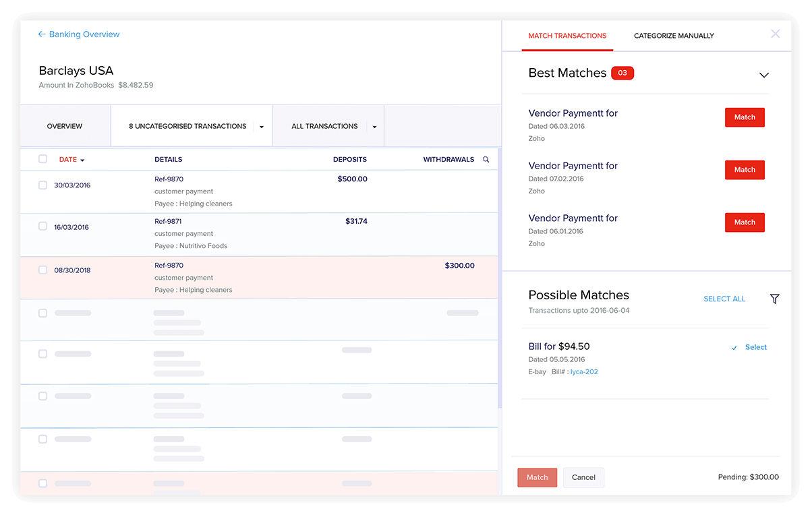
Task: Click the Select All link
Action: click(724, 299)
